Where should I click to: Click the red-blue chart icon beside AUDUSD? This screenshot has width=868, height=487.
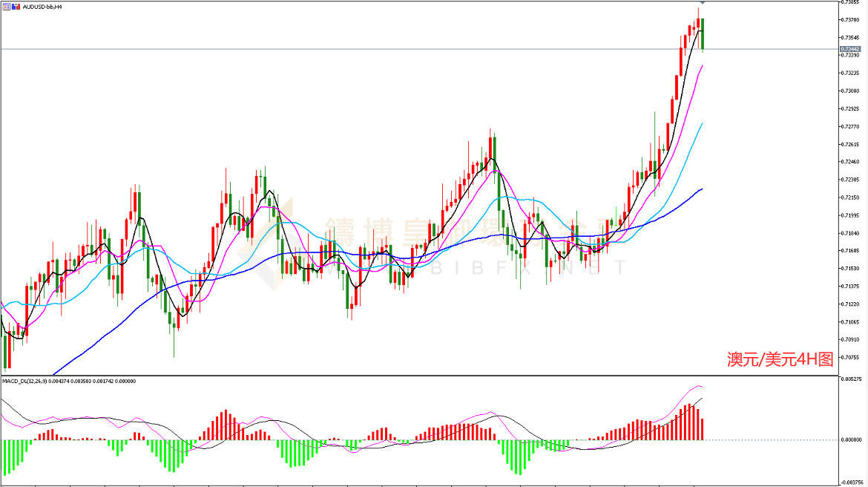coord(16,7)
